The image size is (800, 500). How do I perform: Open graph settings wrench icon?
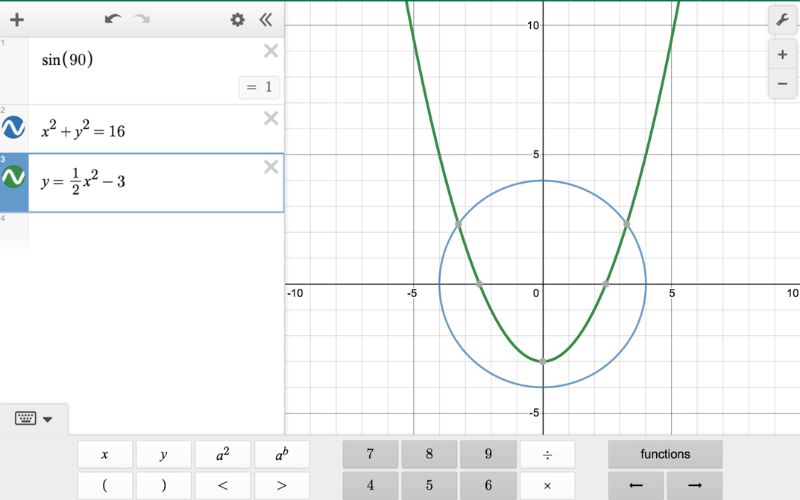(782, 20)
